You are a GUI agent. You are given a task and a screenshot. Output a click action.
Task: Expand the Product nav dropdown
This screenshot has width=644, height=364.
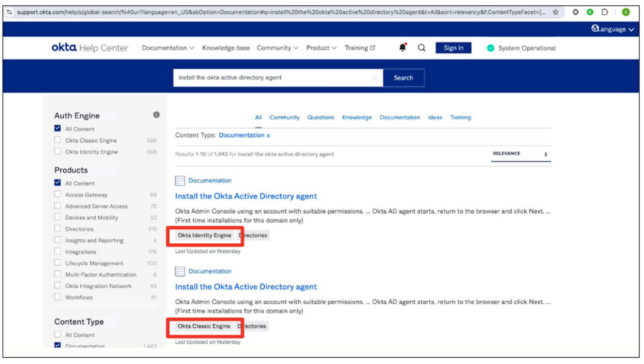pos(321,48)
